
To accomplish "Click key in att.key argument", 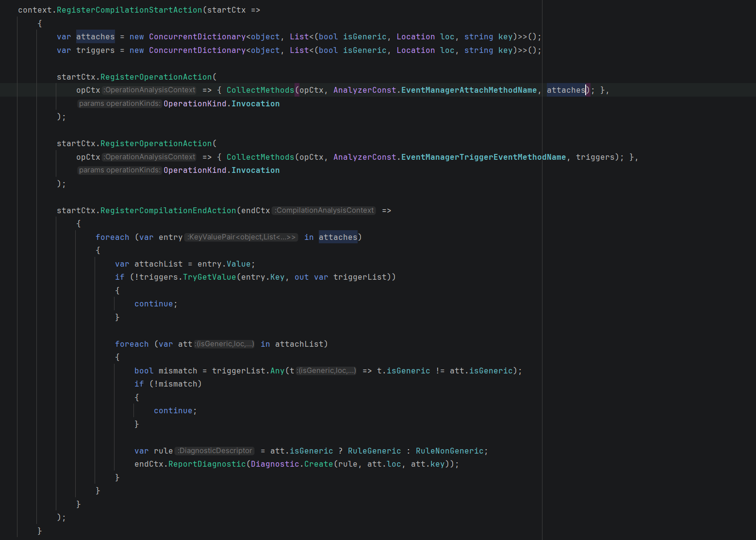I will point(438,464).
